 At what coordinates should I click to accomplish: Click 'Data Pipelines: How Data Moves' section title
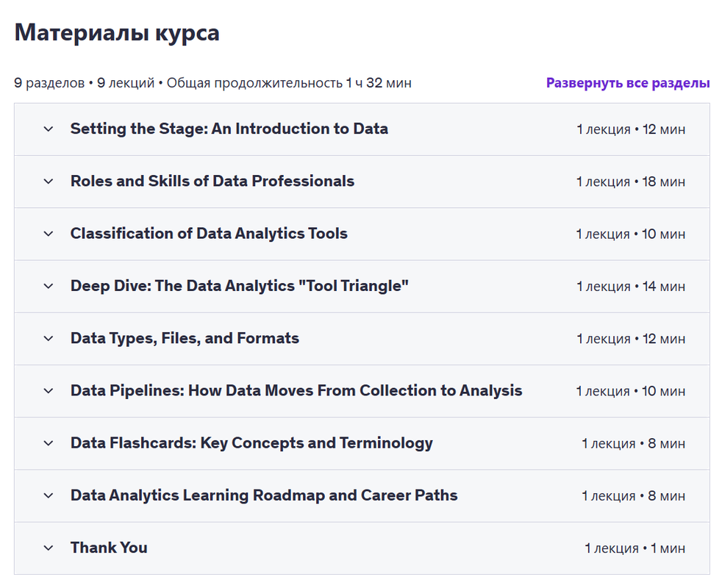[x=296, y=390]
